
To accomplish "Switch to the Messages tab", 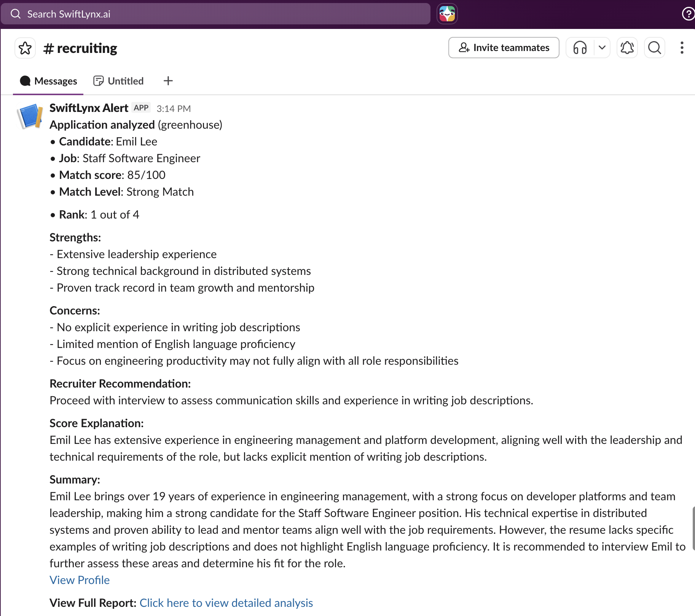I will (48, 81).
